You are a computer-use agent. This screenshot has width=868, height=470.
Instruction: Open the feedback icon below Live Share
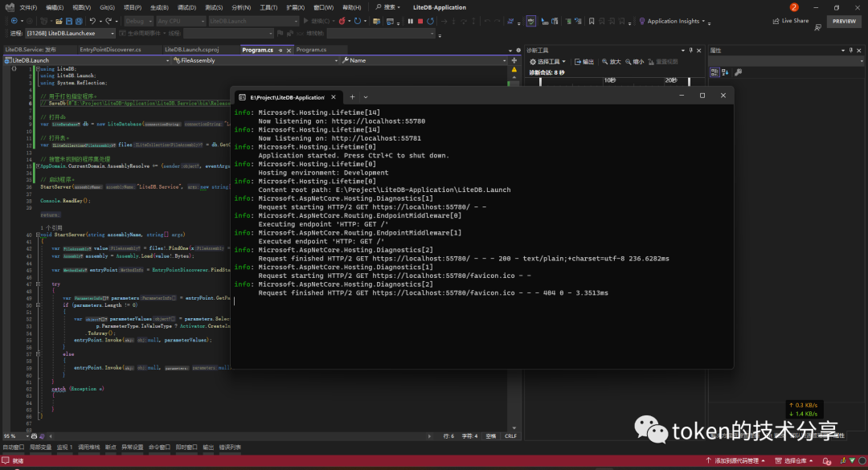817,27
